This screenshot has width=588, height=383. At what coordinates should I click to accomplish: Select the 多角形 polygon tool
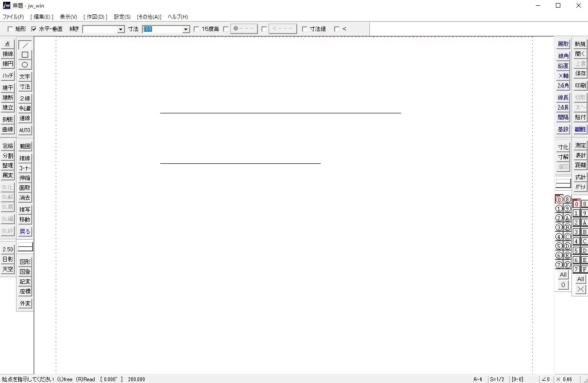click(8, 120)
